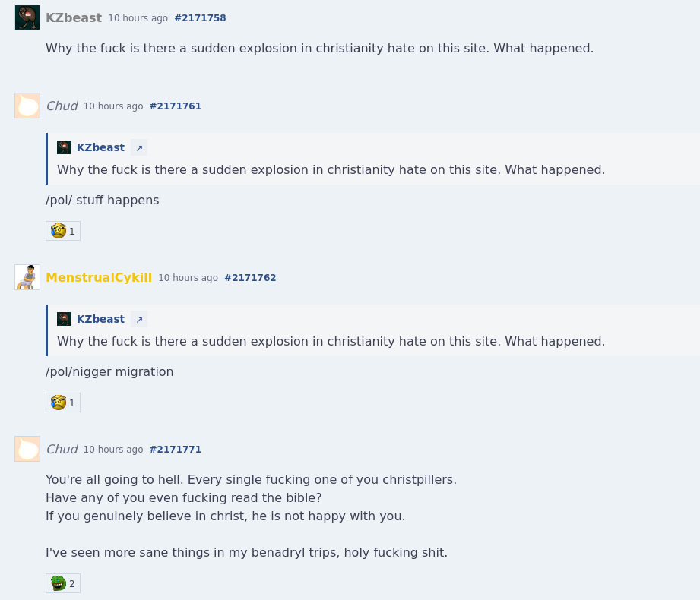Click Chud's avatar on post #2171771
Image resolution: width=700 pixels, height=600 pixels.
pos(27,449)
